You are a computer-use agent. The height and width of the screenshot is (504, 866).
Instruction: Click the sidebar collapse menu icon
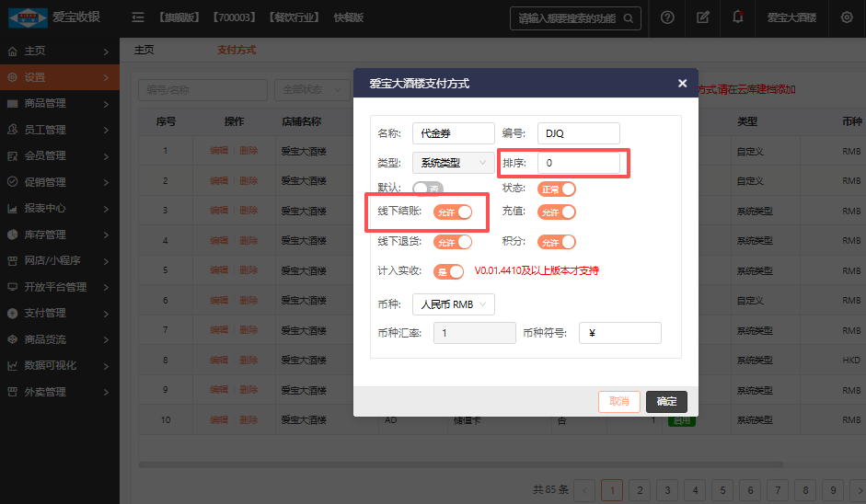click(138, 17)
